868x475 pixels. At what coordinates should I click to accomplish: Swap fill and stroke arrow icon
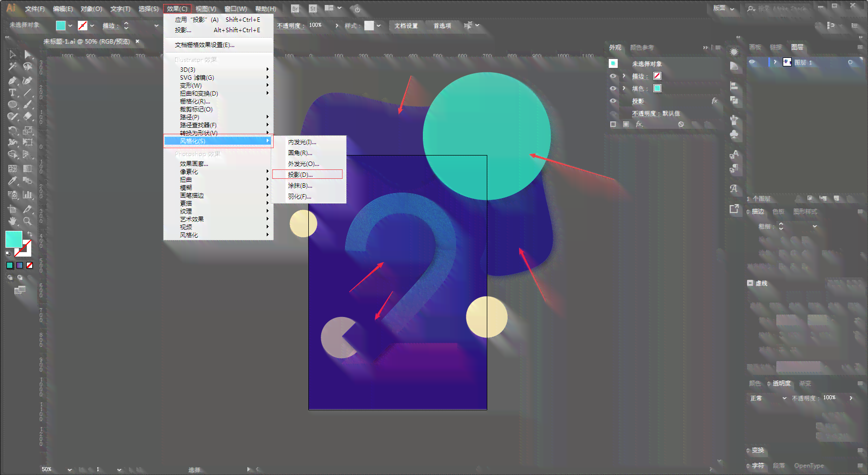[30, 234]
